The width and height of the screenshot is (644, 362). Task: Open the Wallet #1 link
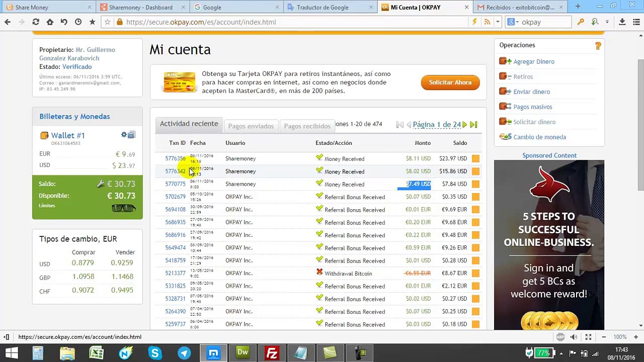pos(67,136)
